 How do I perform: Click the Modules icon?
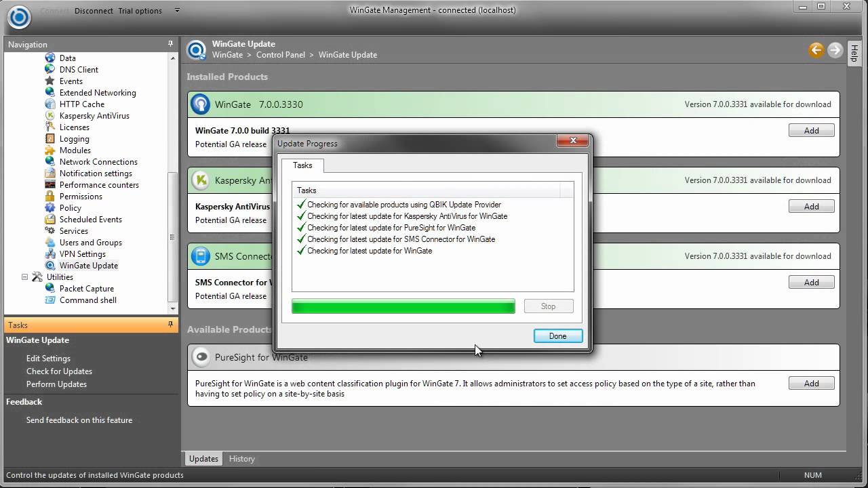[x=50, y=150]
